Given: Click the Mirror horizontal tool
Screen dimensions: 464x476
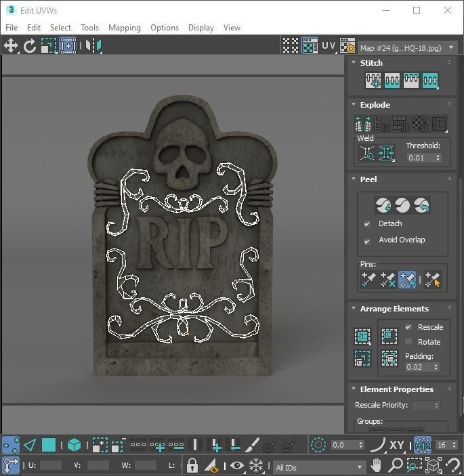Looking at the screenshot, I should pos(93,46).
